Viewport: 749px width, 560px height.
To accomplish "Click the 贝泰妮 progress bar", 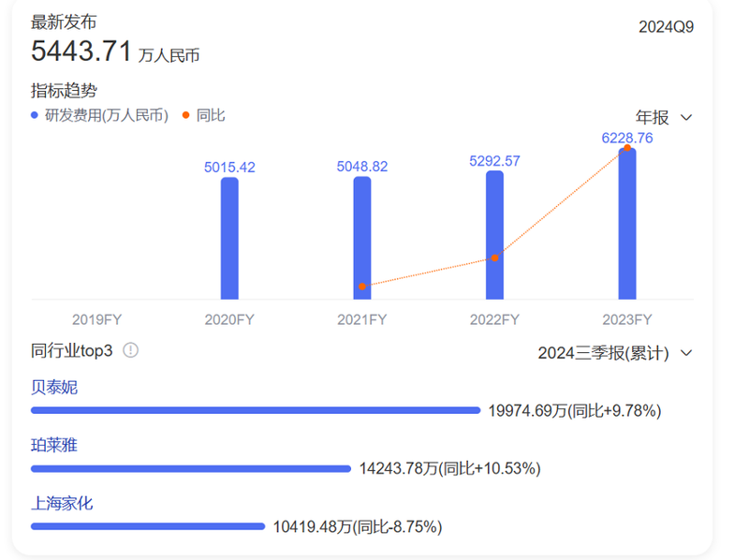I will pos(256,410).
